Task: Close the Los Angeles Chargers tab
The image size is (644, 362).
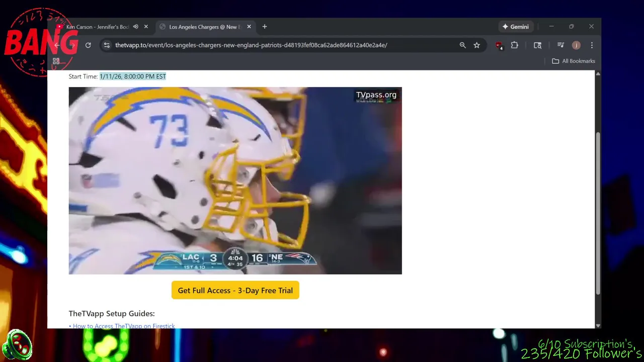Action: pos(249,27)
